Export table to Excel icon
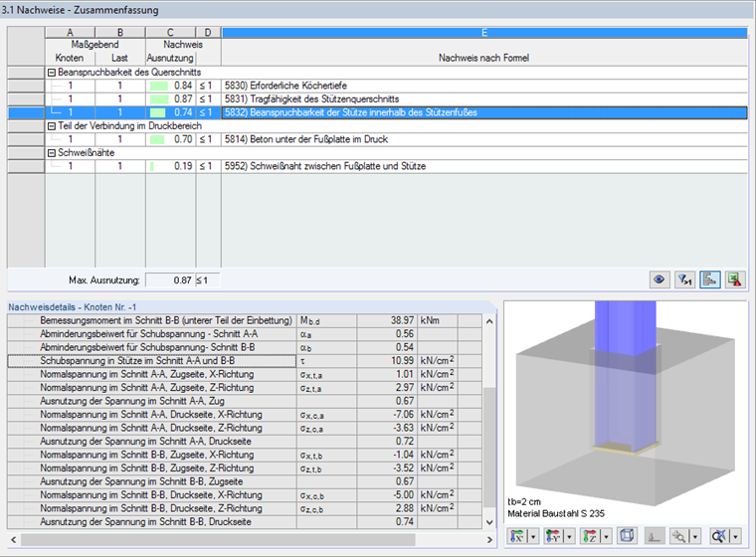The height and width of the screenshot is (557, 756). [x=735, y=279]
